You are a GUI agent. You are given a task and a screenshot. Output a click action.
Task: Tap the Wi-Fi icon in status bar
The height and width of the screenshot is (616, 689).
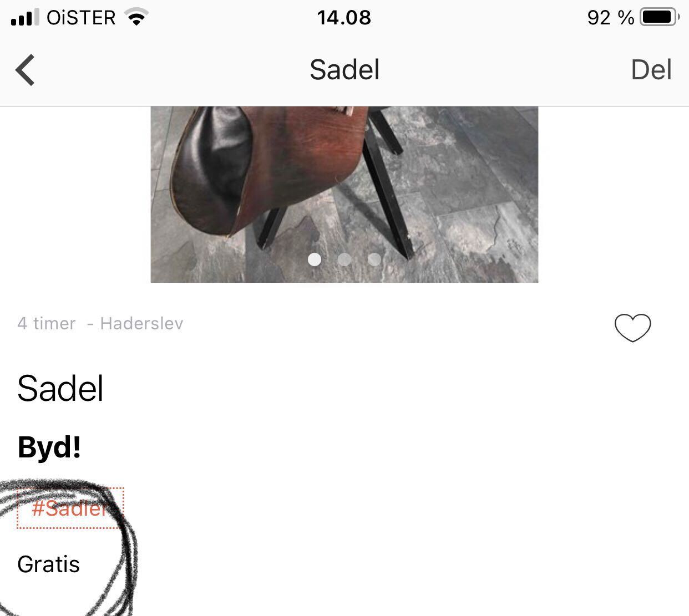point(136,17)
